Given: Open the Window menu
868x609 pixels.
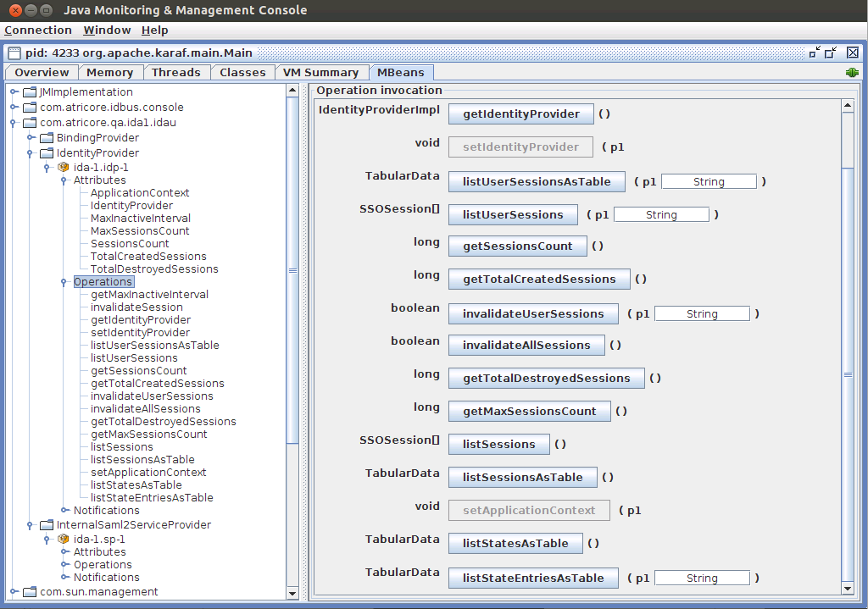Looking at the screenshot, I should (x=107, y=30).
